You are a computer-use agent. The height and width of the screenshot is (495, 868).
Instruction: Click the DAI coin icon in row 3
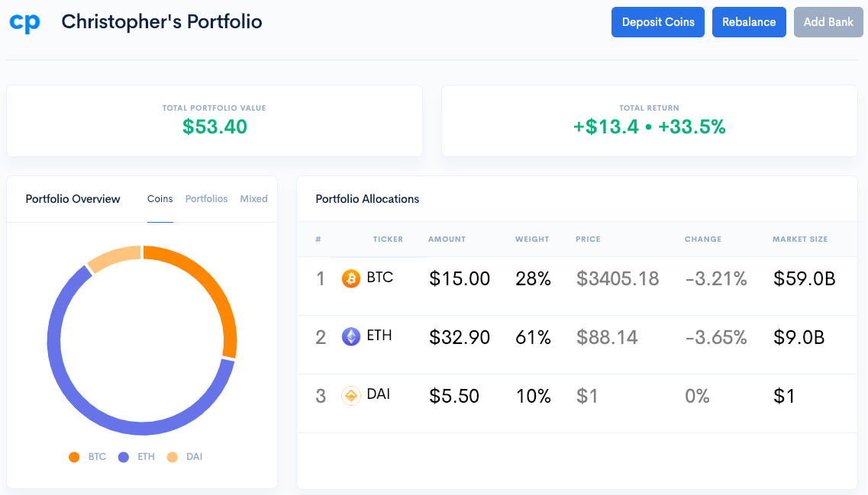pyautogui.click(x=350, y=395)
